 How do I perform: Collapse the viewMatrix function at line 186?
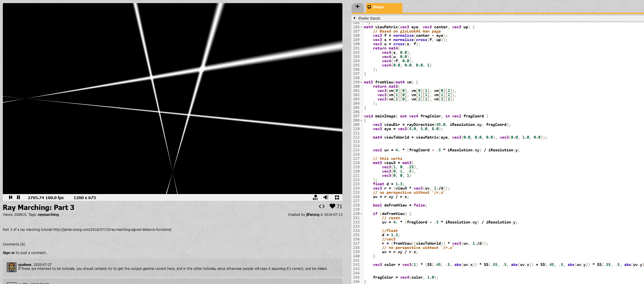tap(361, 27)
